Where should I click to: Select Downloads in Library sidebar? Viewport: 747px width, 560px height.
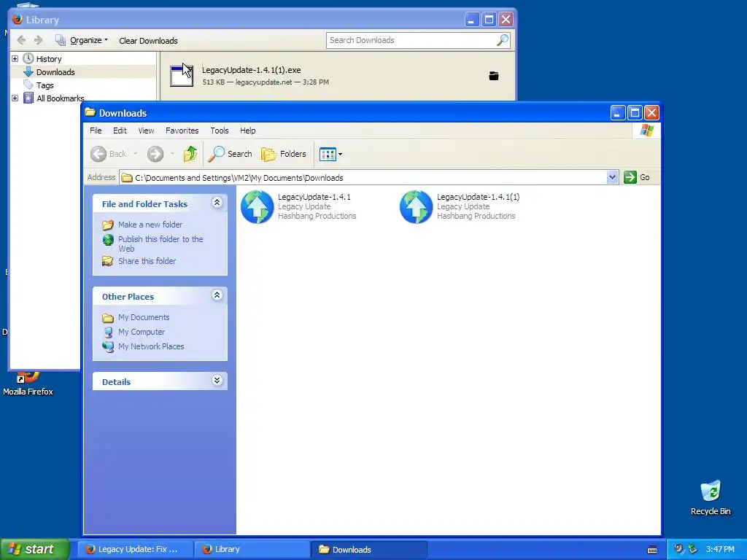55,72
